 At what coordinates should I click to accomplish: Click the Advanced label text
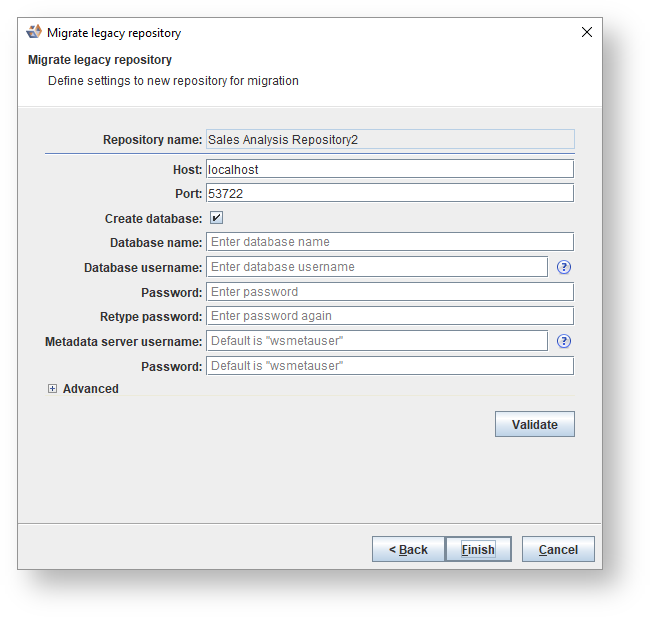pyautogui.click(x=91, y=389)
